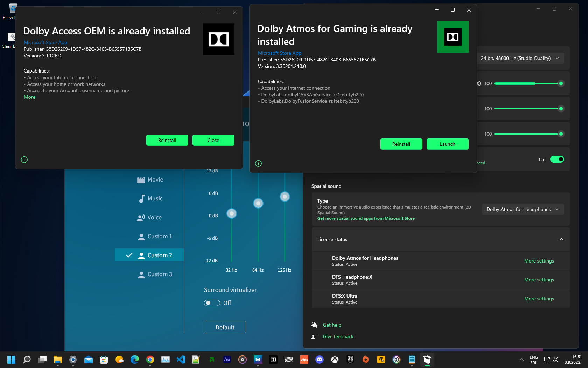The image size is (588, 368).
Task: Turn off the On toggle in Sound settings
Action: (x=557, y=159)
